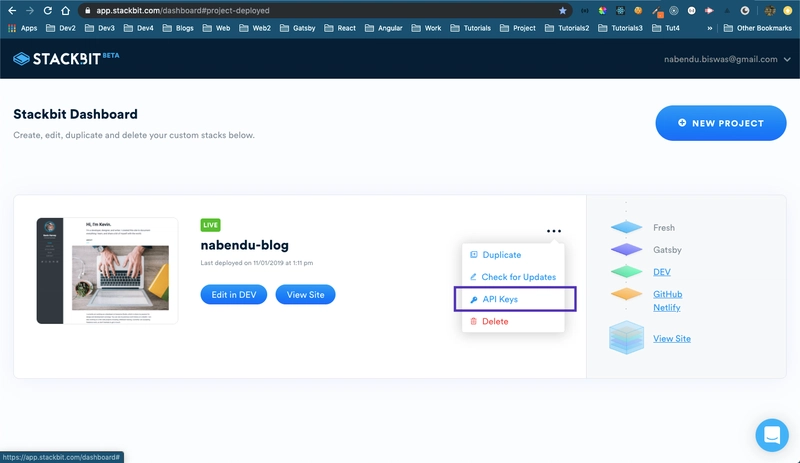Open the Tutorials3 bookmarks folder
The image size is (800, 463).
(620, 28)
